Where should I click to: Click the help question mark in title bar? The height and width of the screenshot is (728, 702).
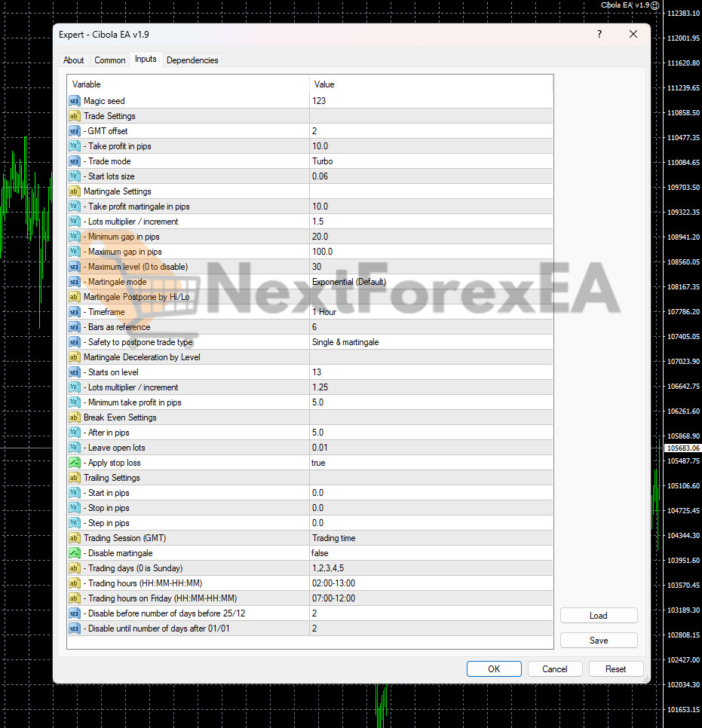click(599, 34)
